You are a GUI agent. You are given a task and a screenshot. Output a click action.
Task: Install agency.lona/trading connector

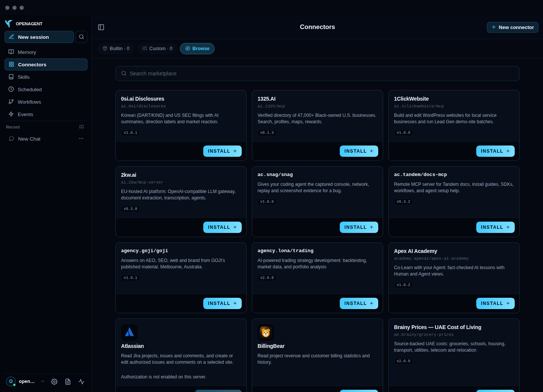[359, 303]
